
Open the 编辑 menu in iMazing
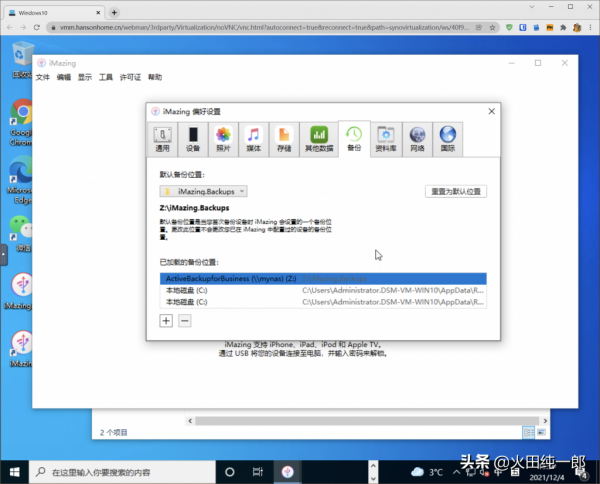(64, 77)
